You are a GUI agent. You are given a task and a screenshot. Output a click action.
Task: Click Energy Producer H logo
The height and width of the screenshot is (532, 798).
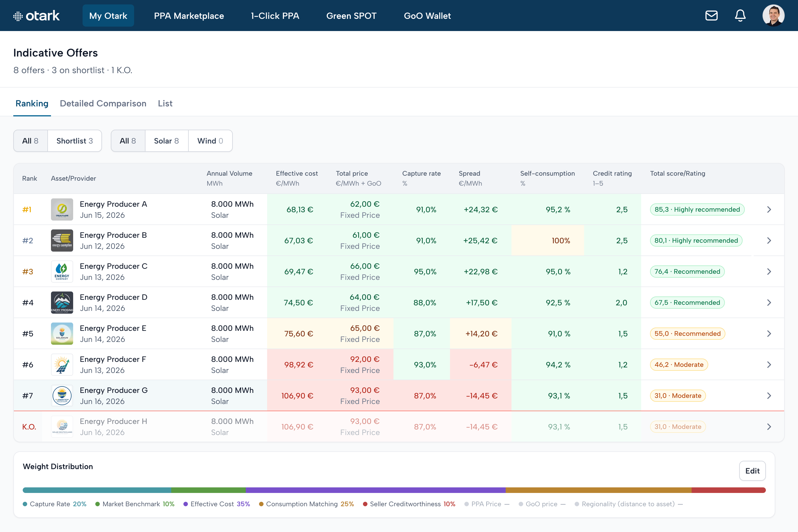point(62,427)
